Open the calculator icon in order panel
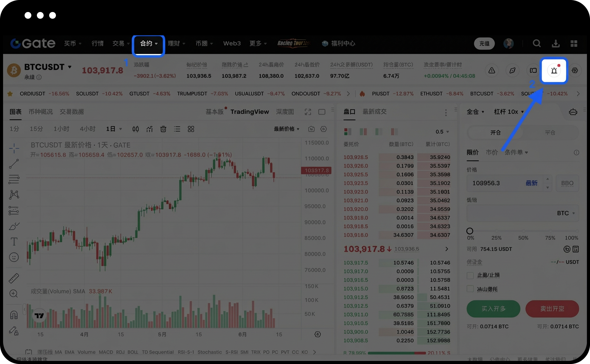The image size is (590, 364). [x=576, y=249]
